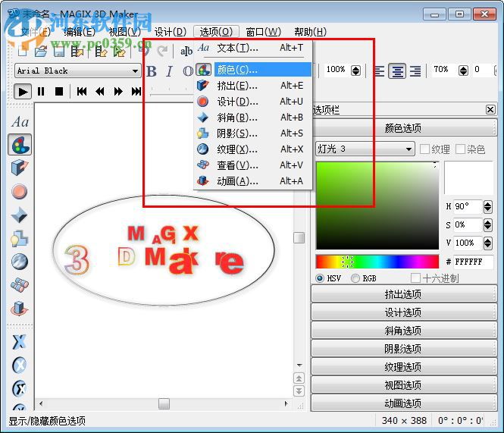This screenshot has height=433, width=504.
Task: Click the Save toolbar icon
Action: 59,51
